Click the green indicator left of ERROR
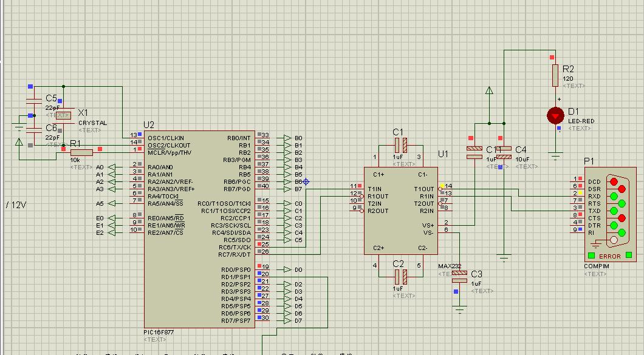The image size is (644, 355). [591, 255]
